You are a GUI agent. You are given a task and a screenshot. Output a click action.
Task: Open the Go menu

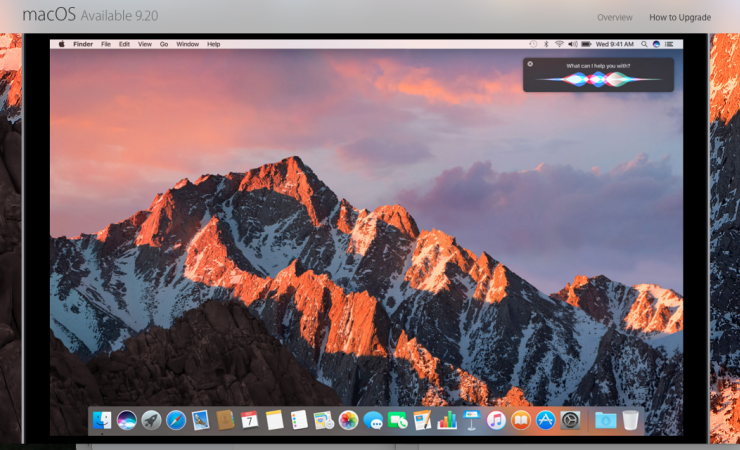point(164,44)
